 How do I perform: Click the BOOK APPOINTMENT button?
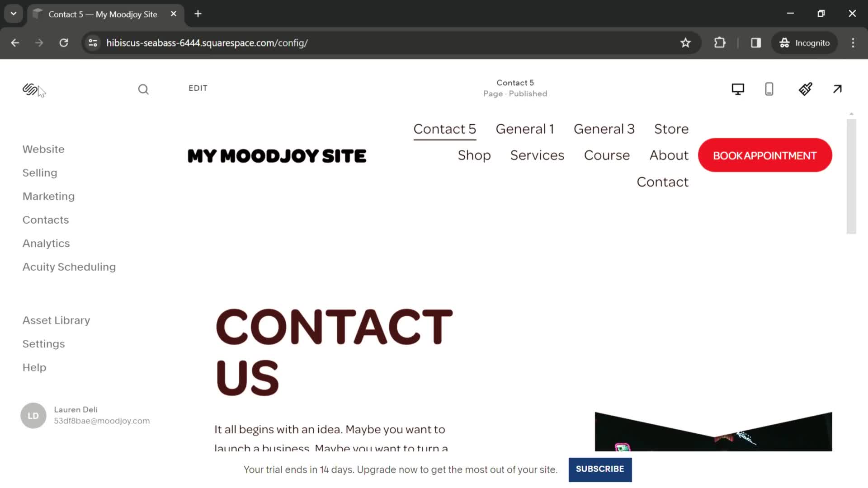765,155
